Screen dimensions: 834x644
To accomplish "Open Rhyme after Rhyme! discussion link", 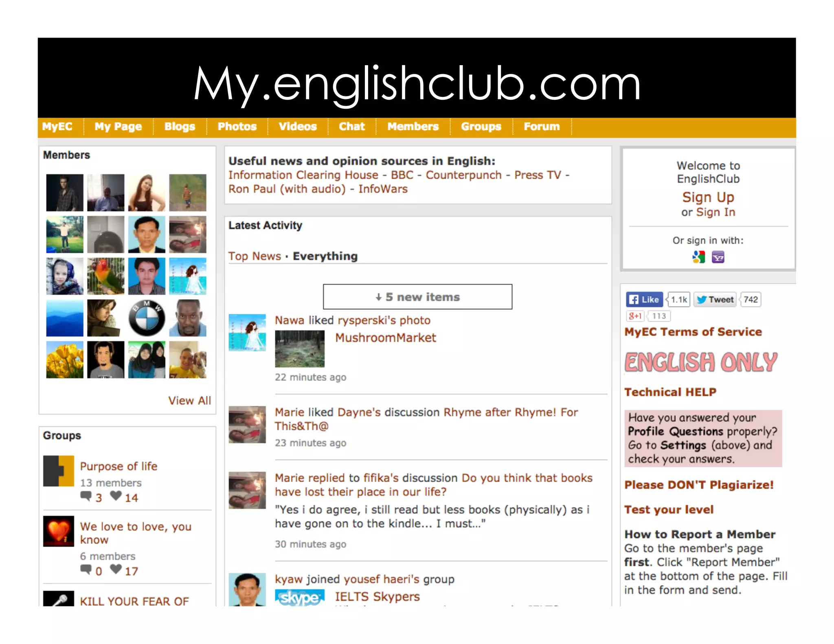I will [x=426, y=419].
